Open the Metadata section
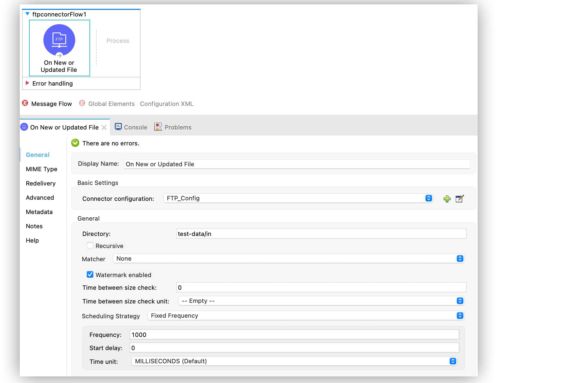 click(39, 212)
